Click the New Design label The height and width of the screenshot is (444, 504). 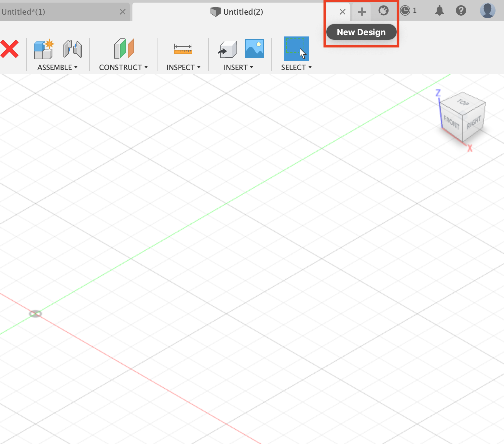[x=361, y=32]
